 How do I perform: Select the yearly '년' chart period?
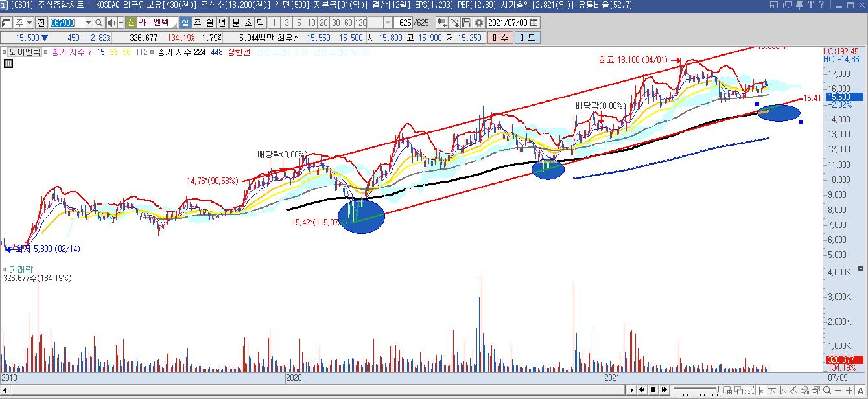pyautogui.click(x=222, y=23)
